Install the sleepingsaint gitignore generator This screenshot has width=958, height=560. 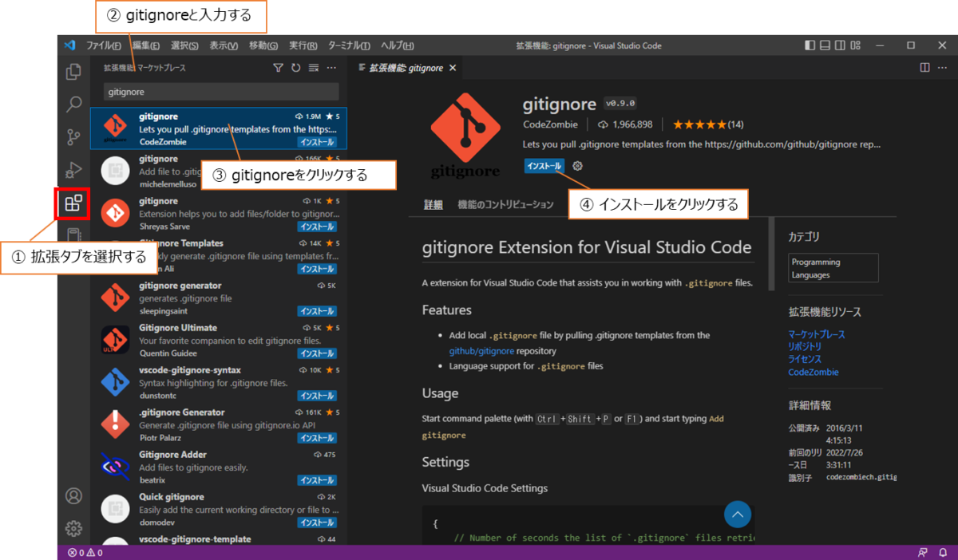coord(317,311)
